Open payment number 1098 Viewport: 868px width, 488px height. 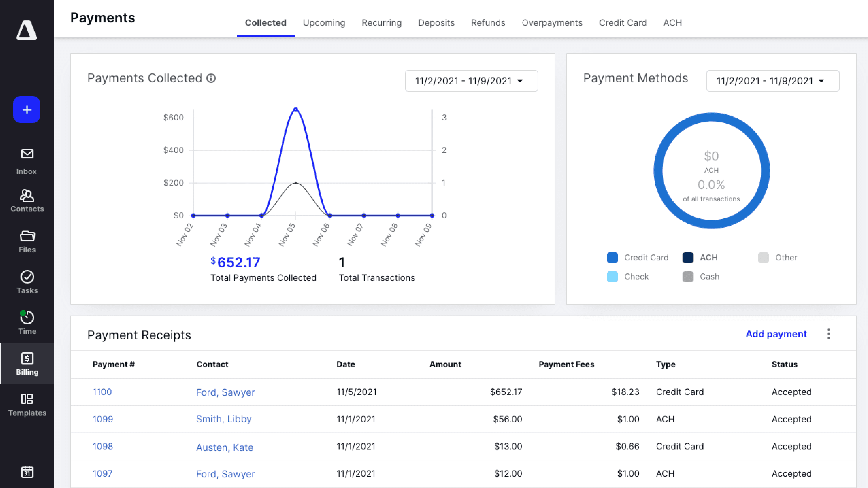[103, 446]
